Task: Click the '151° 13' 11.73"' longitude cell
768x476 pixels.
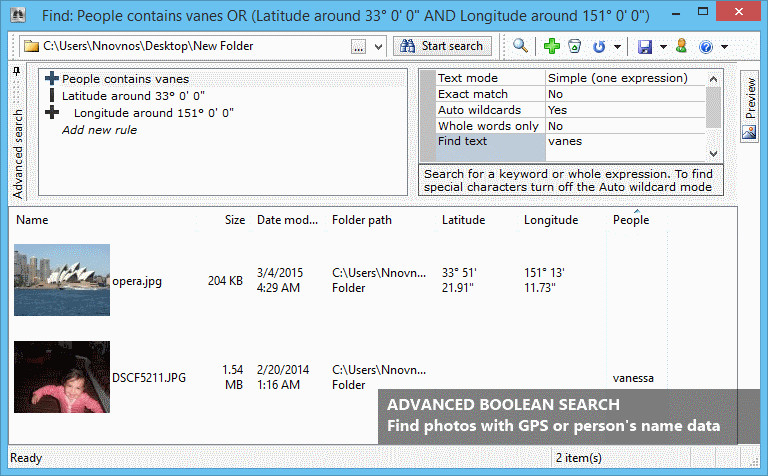Action: point(544,280)
